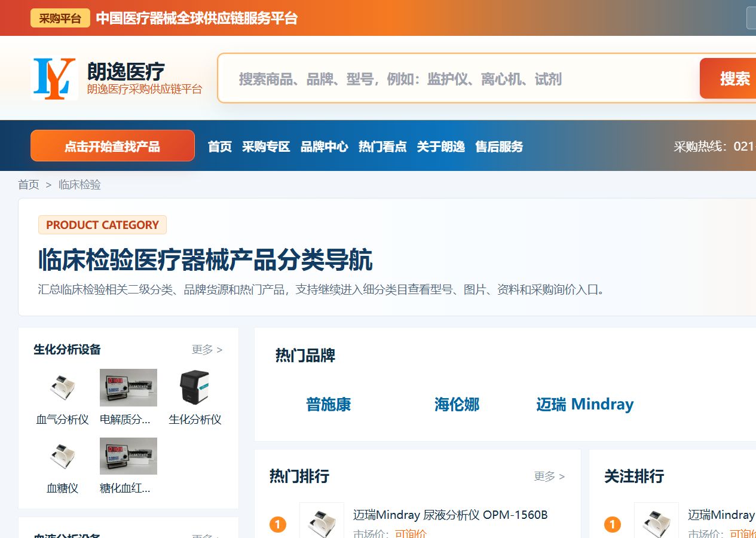Open 迈瑞Mindray 尿液分析仪 OPM-1560B link
Screen dimensions: 756x538
pyautogui.click(x=451, y=515)
